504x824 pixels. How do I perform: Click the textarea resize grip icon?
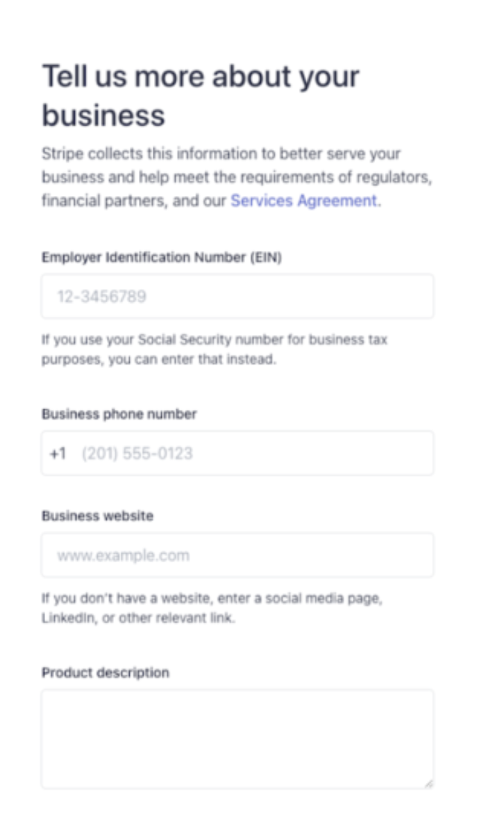428,783
